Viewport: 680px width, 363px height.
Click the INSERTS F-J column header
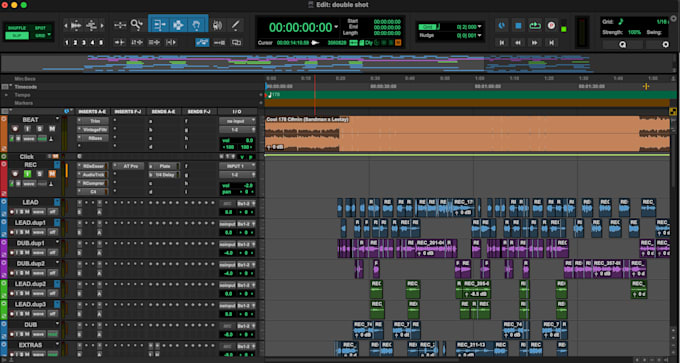tap(128, 112)
